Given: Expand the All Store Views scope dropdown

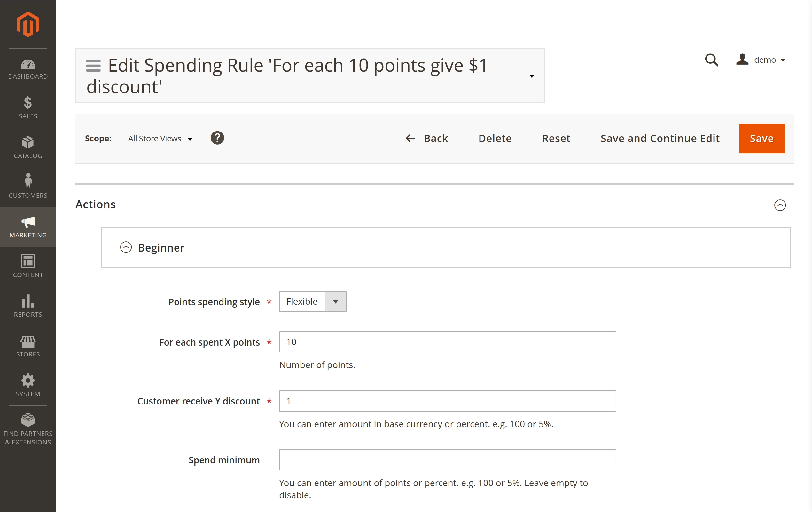Looking at the screenshot, I should [x=160, y=138].
